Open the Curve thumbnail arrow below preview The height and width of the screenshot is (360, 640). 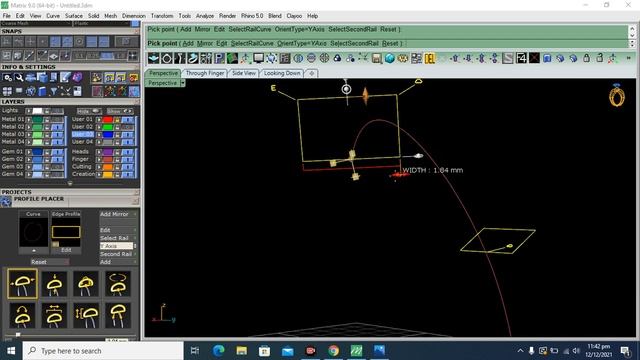pos(33,251)
